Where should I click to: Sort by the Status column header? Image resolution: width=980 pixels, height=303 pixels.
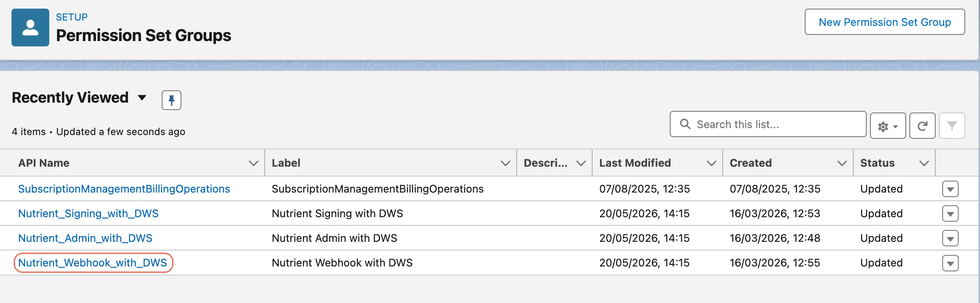coord(877,163)
